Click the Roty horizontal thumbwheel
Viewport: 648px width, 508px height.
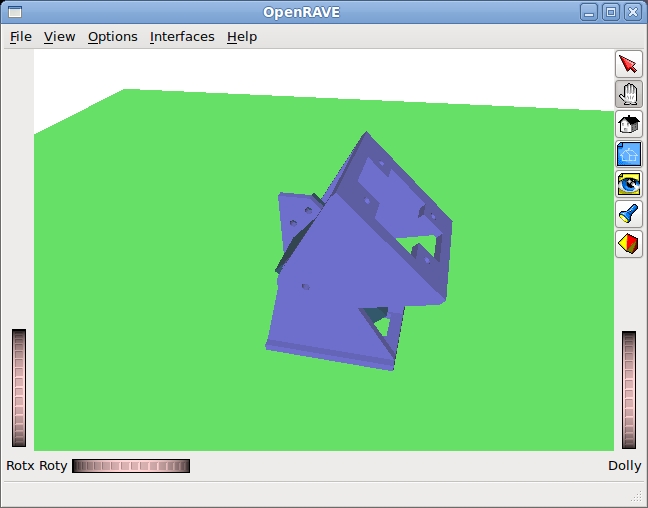(x=131, y=466)
